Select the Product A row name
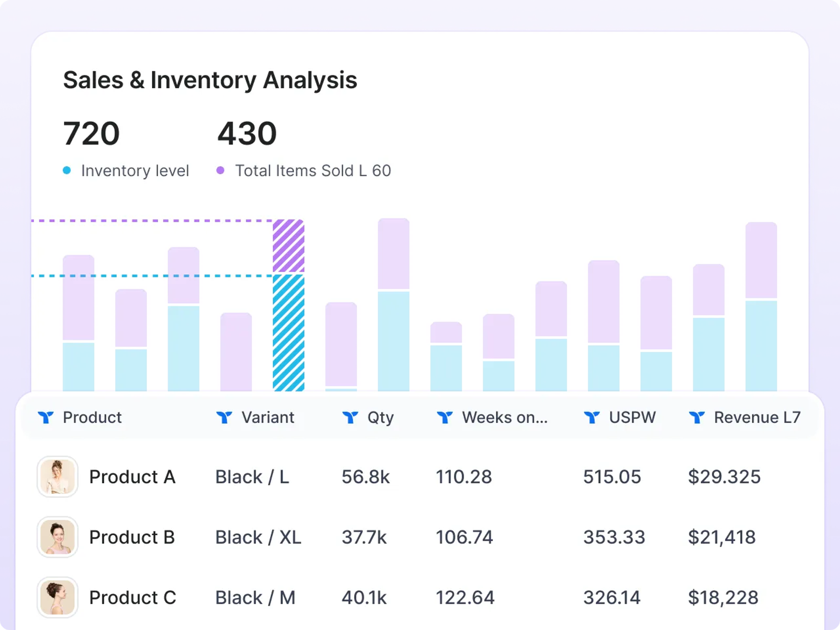 point(132,477)
